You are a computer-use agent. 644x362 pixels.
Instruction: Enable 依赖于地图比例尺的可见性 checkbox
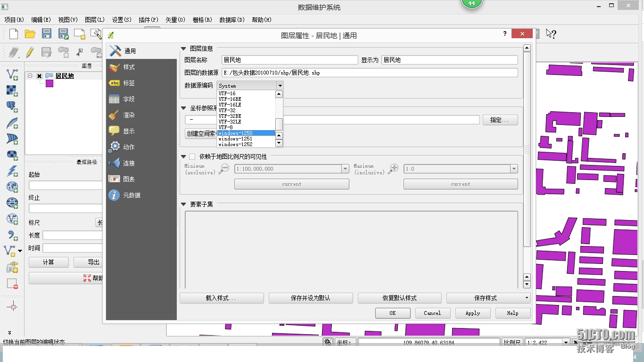(192, 156)
